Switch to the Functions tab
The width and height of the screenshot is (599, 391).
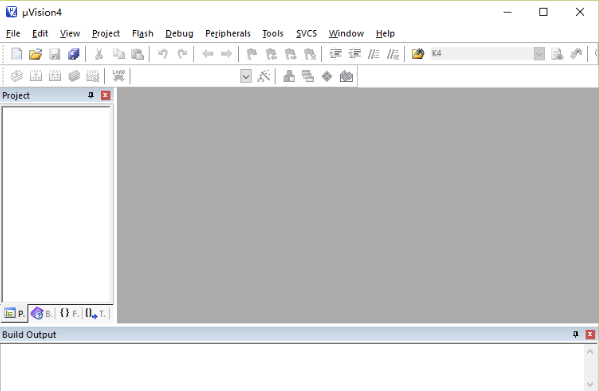[69, 313]
